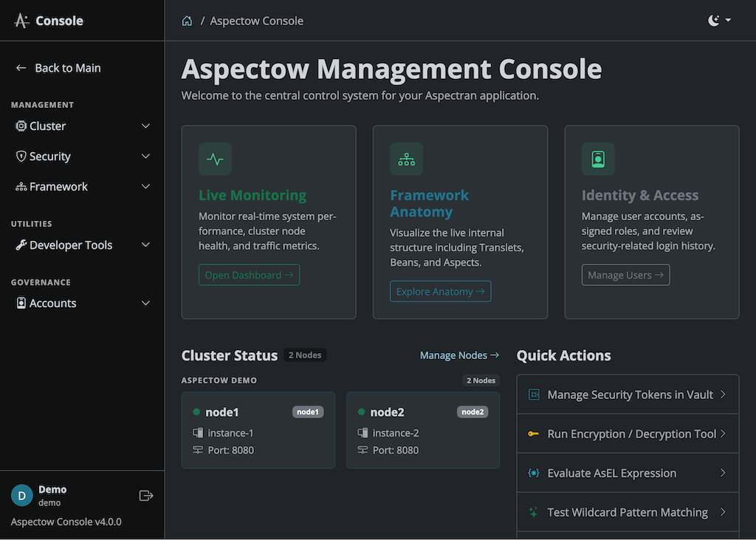Click the node1 gray badge
The image size is (756, 540).
(308, 412)
